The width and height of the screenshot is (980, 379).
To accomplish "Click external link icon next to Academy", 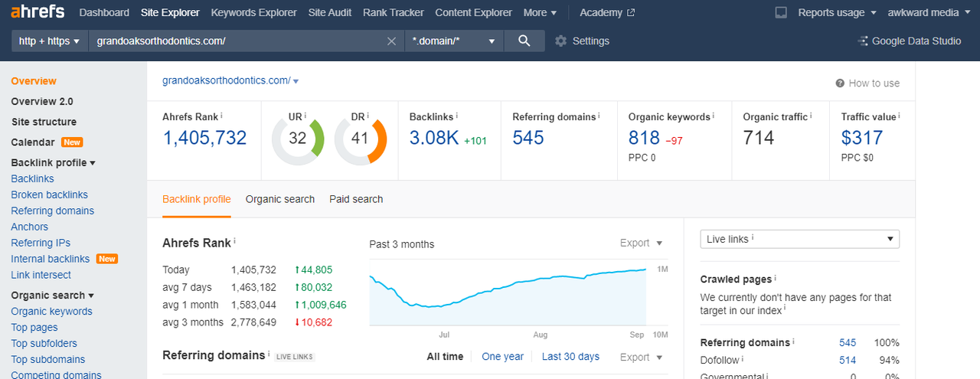I will (x=631, y=13).
